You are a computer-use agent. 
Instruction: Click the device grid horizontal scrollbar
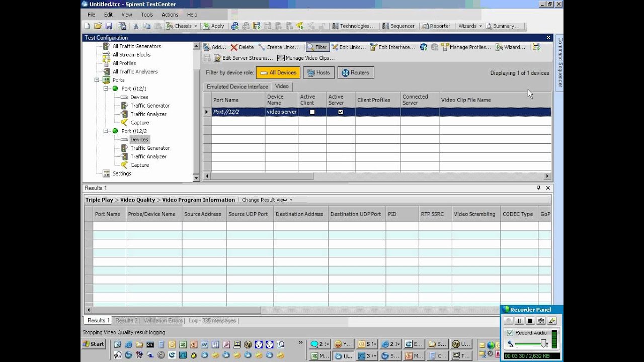(262, 176)
